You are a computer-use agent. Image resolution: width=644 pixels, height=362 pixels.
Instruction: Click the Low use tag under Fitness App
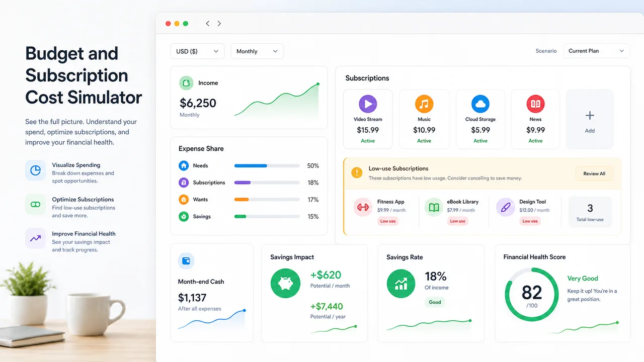(388, 221)
